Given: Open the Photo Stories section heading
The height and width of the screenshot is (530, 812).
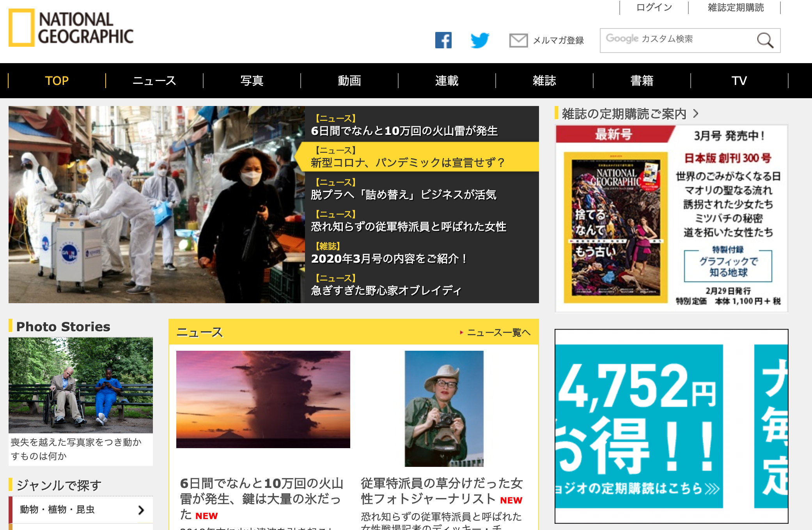Looking at the screenshot, I should click(63, 327).
